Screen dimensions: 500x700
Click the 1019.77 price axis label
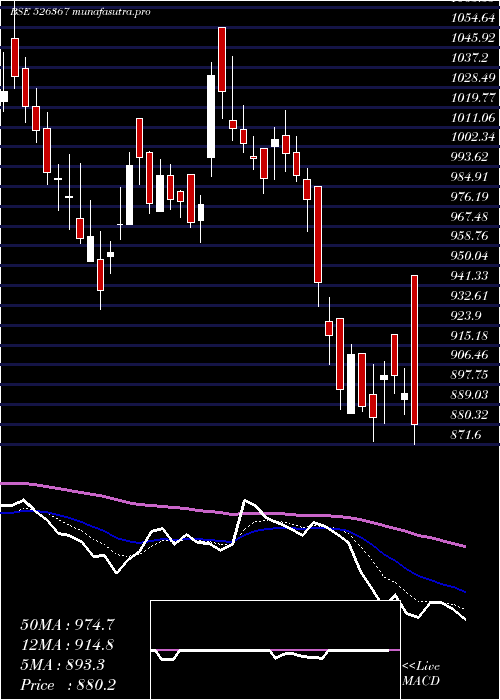473,97
